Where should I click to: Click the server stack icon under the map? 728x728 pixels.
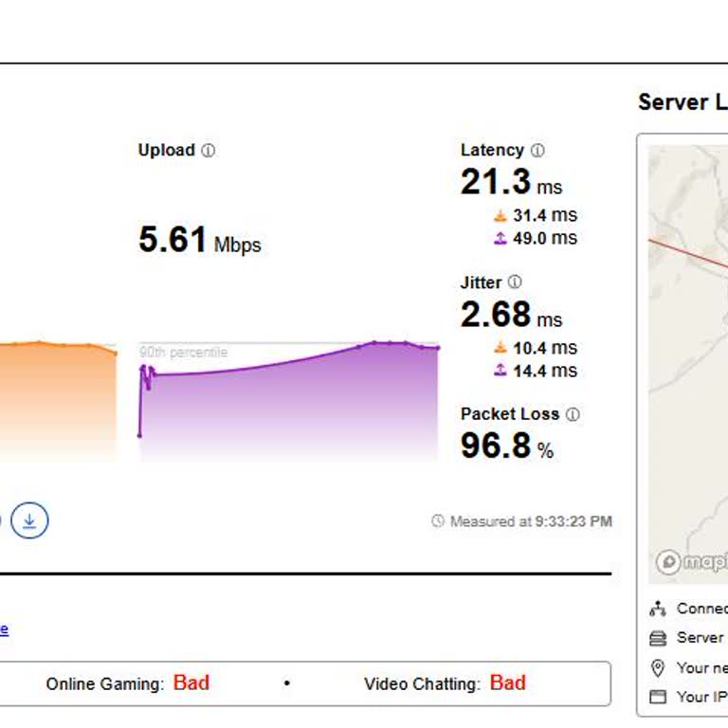point(658,638)
